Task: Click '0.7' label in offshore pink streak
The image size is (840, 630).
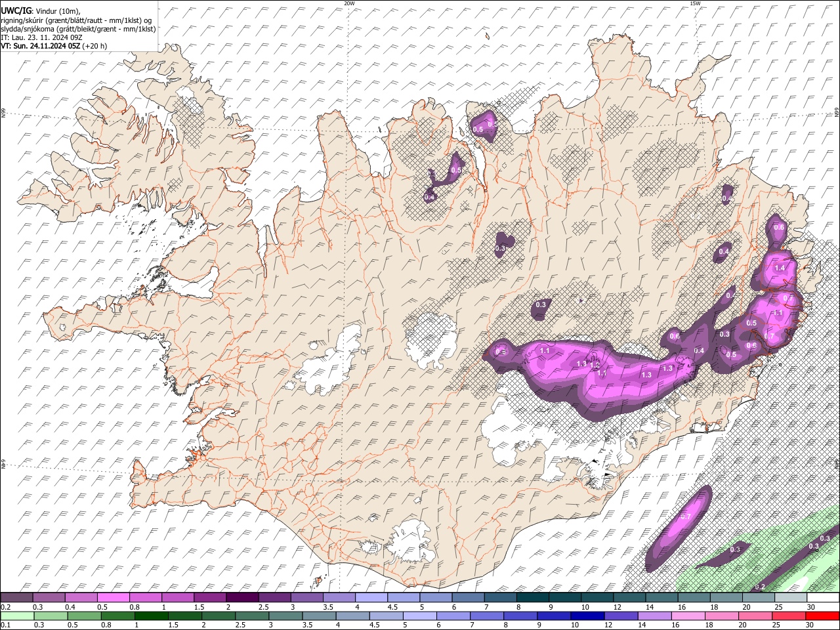Action: (x=685, y=517)
